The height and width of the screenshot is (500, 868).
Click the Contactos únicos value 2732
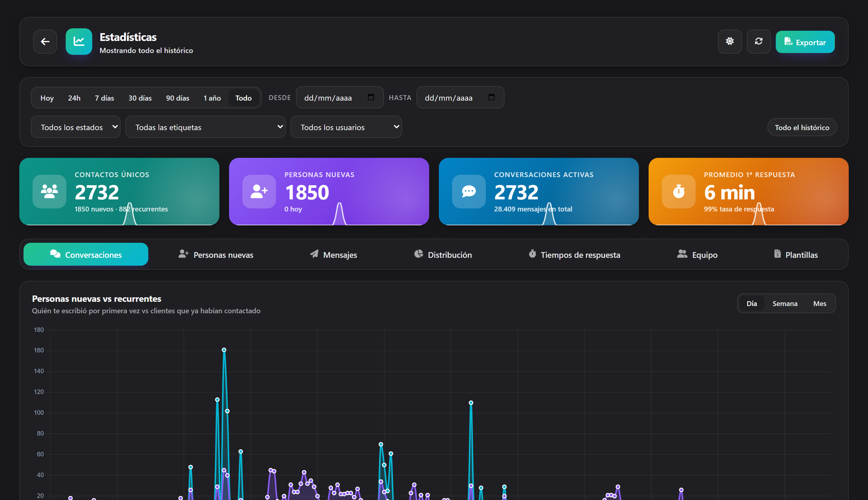97,192
